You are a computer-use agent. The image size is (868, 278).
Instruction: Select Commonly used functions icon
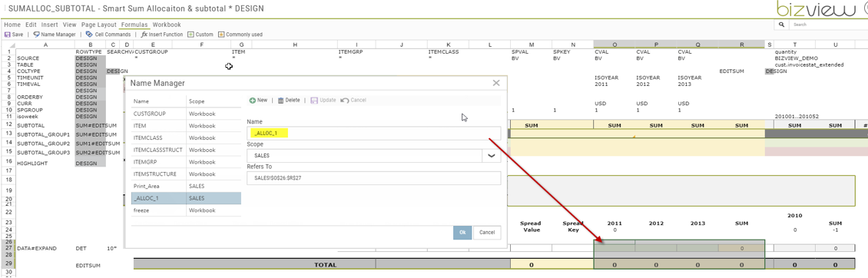click(221, 35)
